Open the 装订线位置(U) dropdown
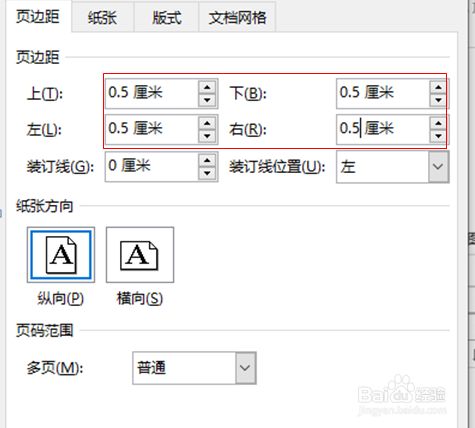The image size is (475, 428). coord(393,167)
